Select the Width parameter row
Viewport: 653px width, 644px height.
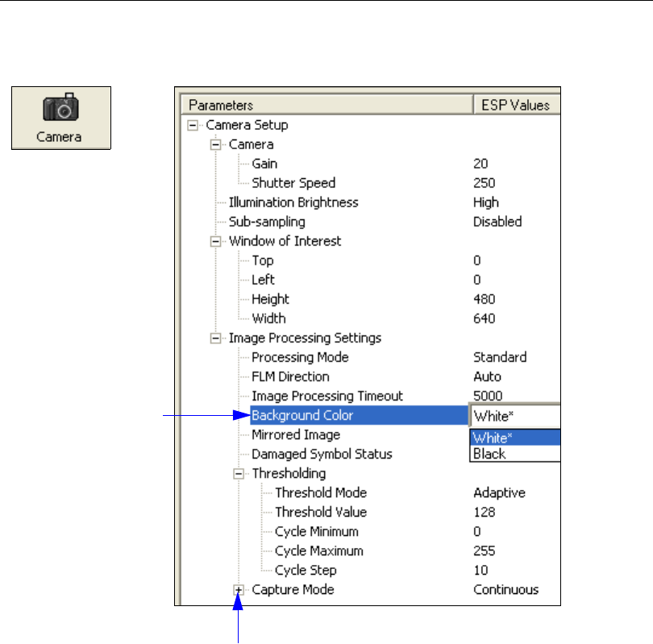268,318
